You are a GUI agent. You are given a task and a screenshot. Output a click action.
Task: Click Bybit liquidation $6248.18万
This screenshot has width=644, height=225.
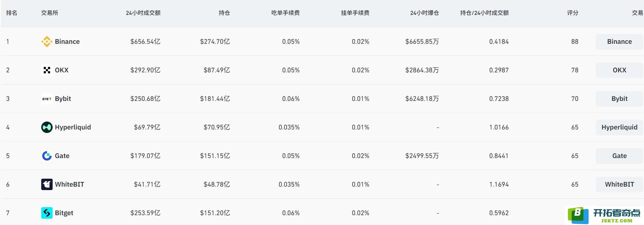(422, 99)
